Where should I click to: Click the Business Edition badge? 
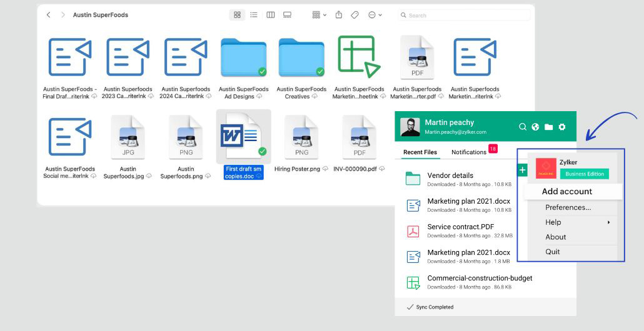585,174
